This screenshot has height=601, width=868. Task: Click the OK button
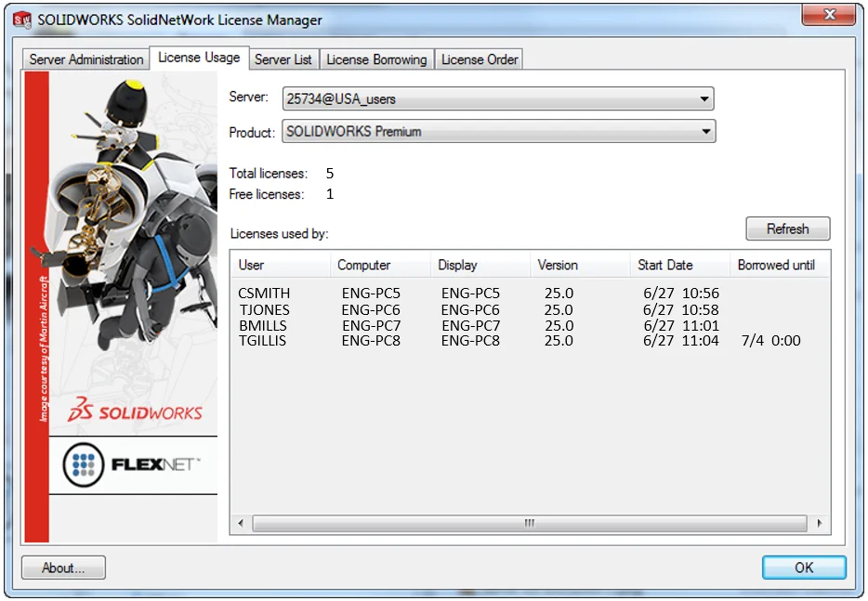pyautogui.click(x=804, y=568)
